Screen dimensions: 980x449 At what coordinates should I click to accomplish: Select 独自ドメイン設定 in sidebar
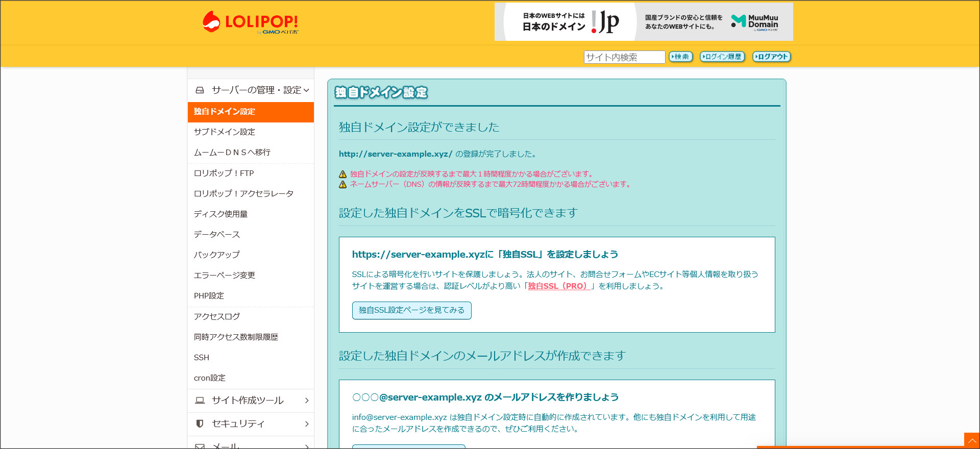pos(251,112)
